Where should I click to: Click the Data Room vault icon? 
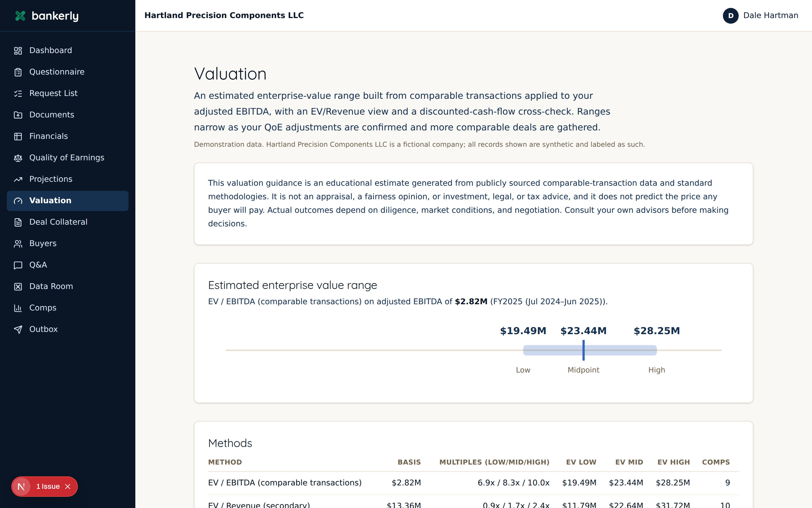point(18,286)
